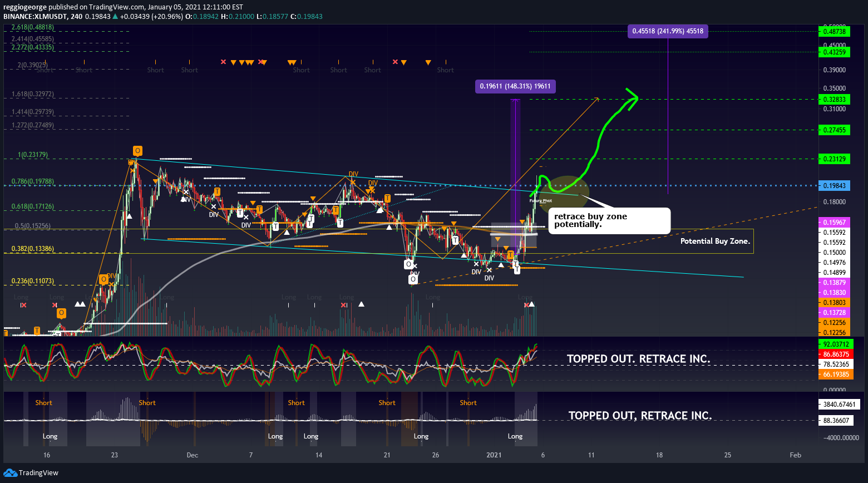Click the green 0.43259 price tag
The image size is (868, 483).
pos(835,52)
